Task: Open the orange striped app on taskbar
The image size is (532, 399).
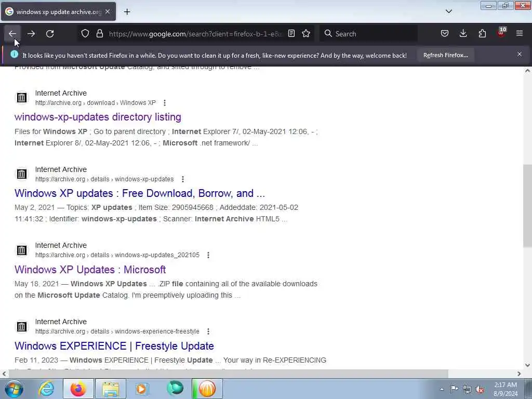Action: point(207,389)
